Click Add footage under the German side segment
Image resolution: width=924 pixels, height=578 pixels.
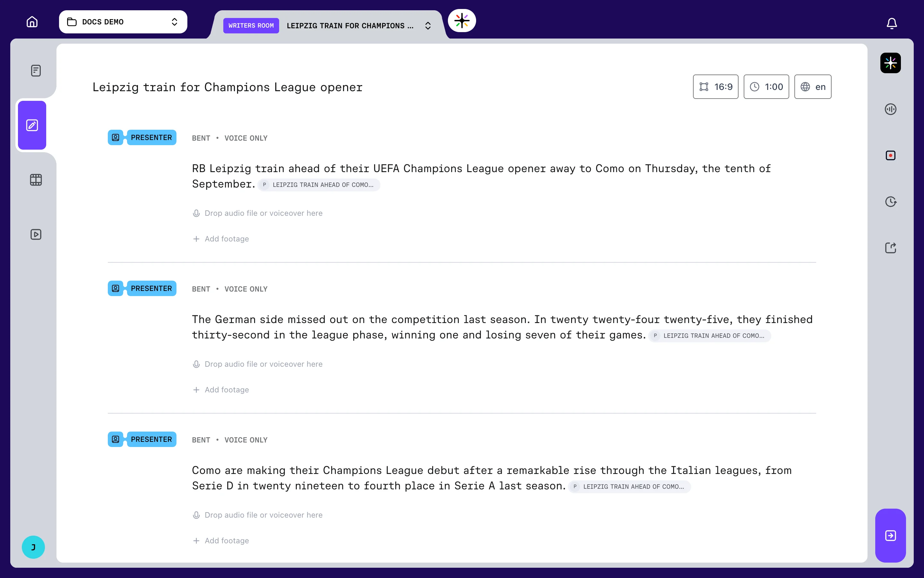tap(221, 390)
